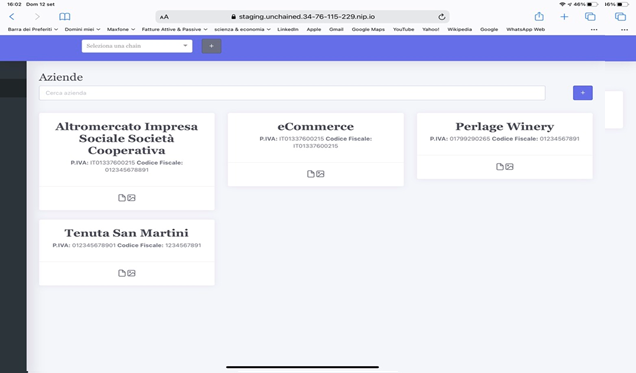Expand scienza & economia folder
Viewport: 636px width, 373px height.
click(x=242, y=29)
